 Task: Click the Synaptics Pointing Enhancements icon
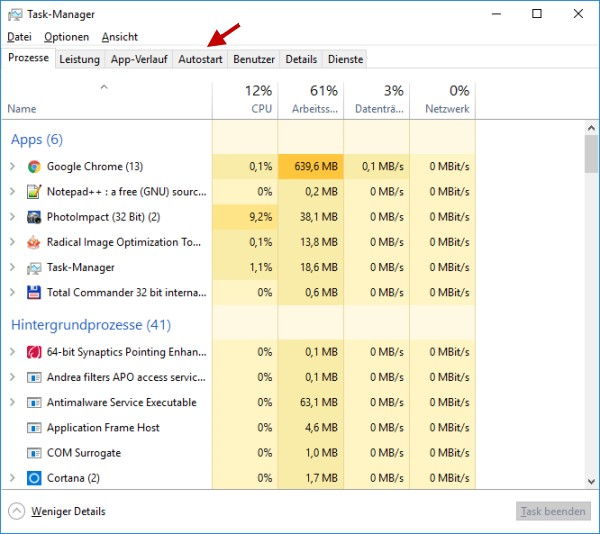click(34, 352)
